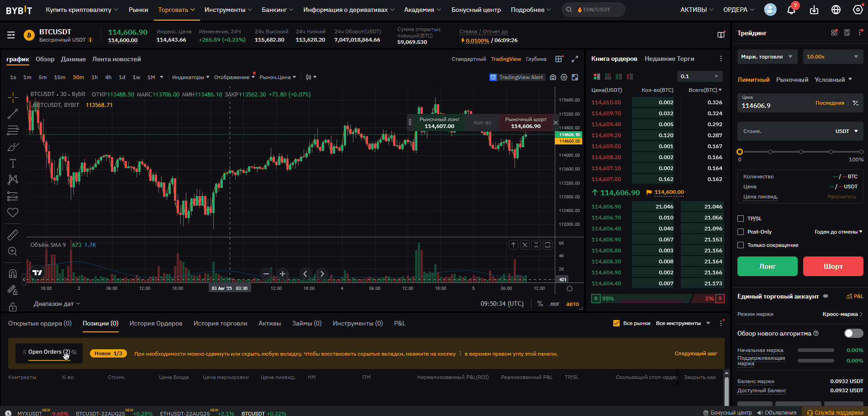868x416 pixels.
Task: Expand the chart to fullscreen
Action: tap(575, 59)
